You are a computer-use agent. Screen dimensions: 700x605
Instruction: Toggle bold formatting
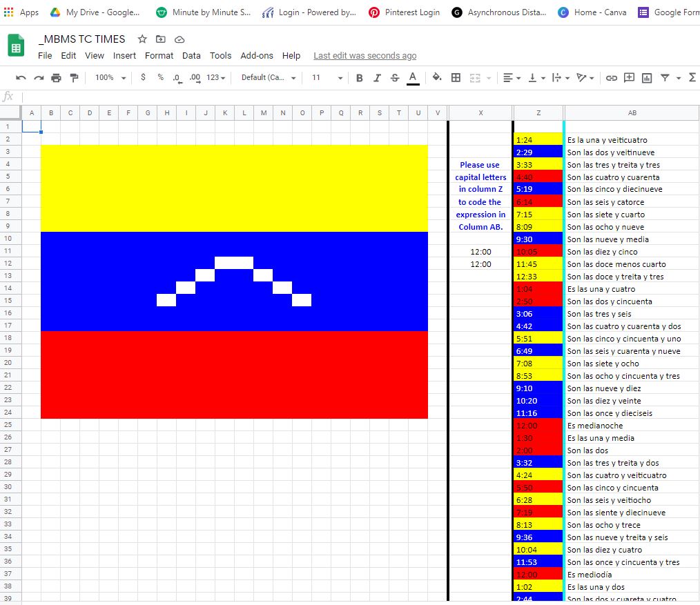[359, 78]
